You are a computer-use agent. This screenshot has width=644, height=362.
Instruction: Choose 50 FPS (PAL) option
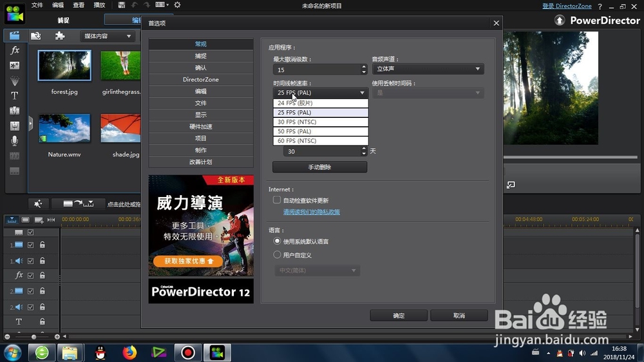click(x=320, y=131)
